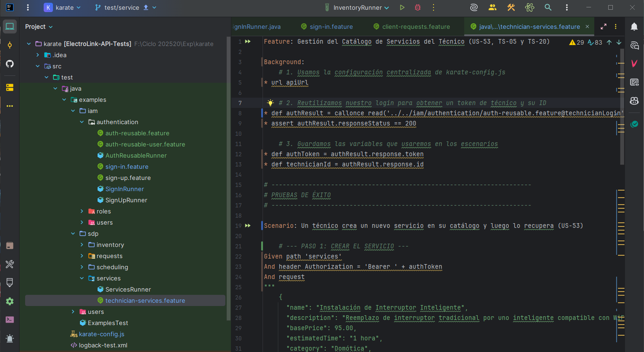Open karate-config.js in the project tree
The width and height of the screenshot is (644, 352).
(x=101, y=334)
